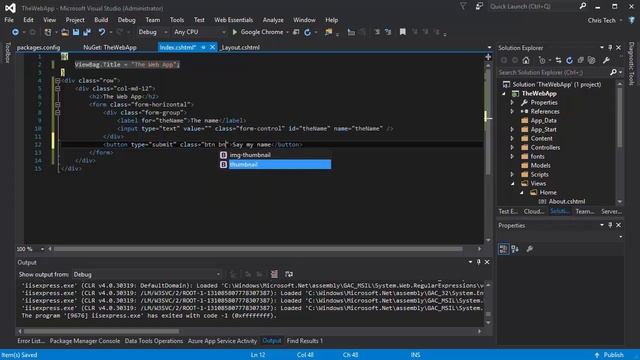
Task: Open the Web Essentials menu
Action: click(x=233, y=20)
